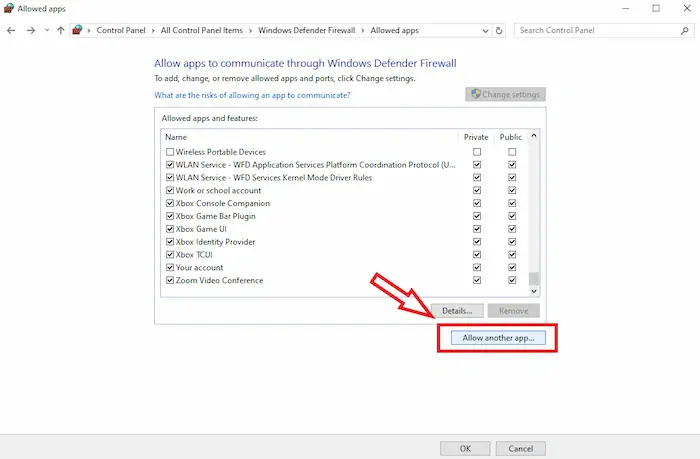Click the list scroll up arrow

tap(534, 135)
